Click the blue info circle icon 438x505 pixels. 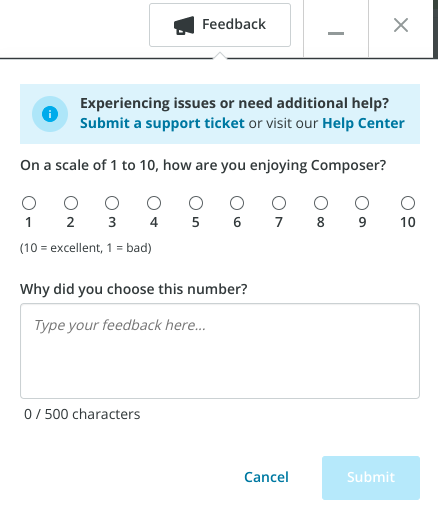point(50,114)
